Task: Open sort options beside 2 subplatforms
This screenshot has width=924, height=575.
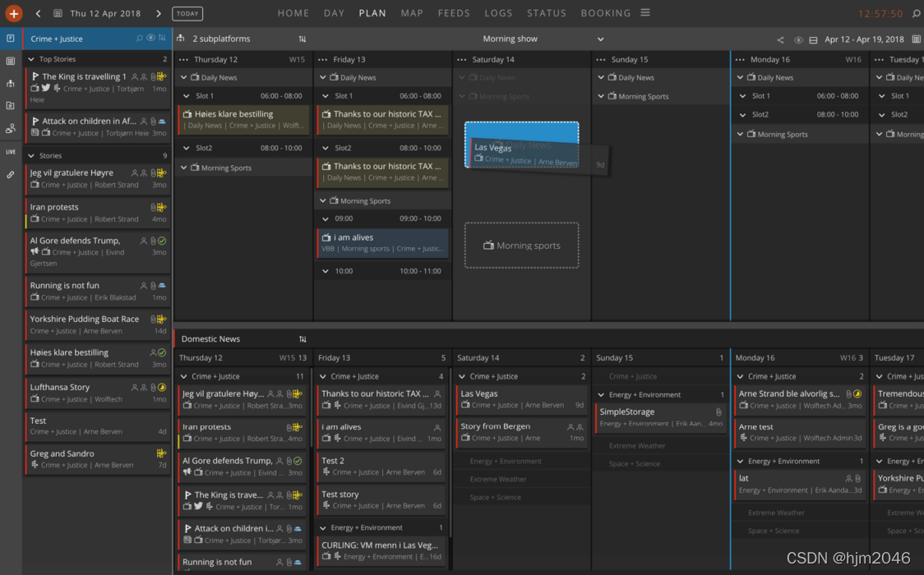Action: pyautogui.click(x=303, y=39)
